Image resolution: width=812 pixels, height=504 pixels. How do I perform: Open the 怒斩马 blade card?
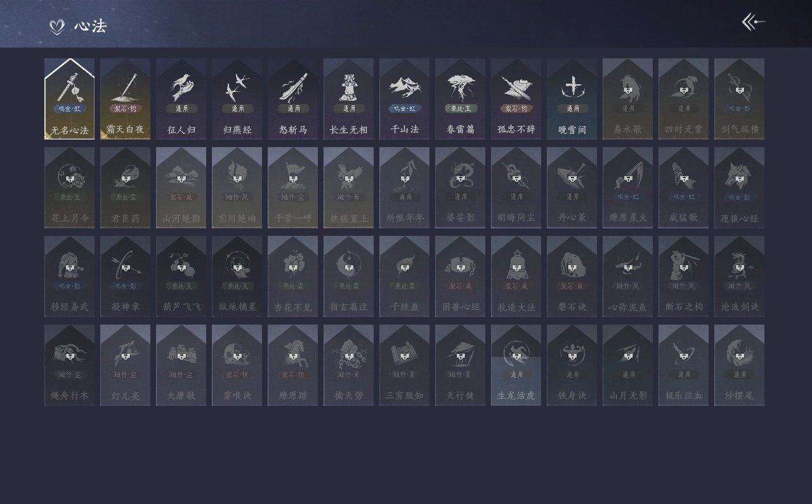pos(292,99)
